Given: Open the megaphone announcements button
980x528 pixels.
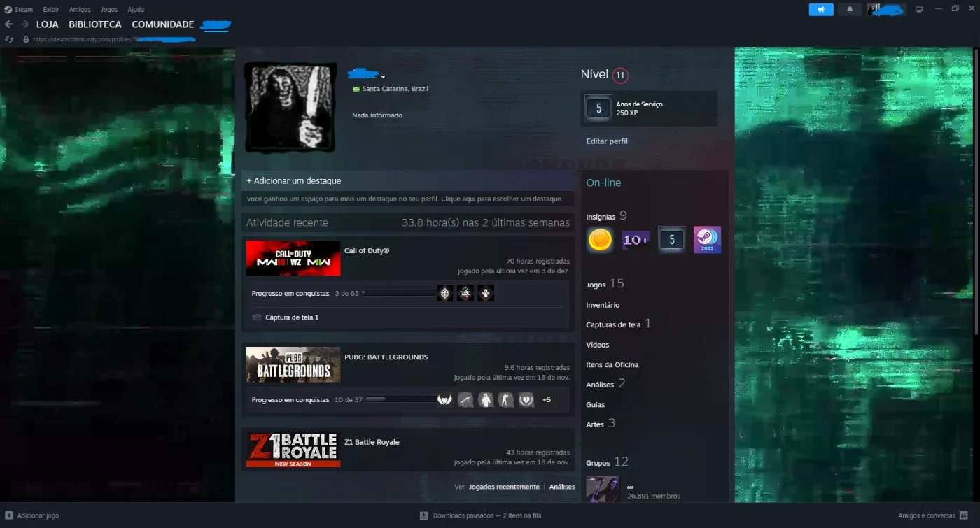Looking at the screenshot, I should pyautogui.click(x=821, y=10).
